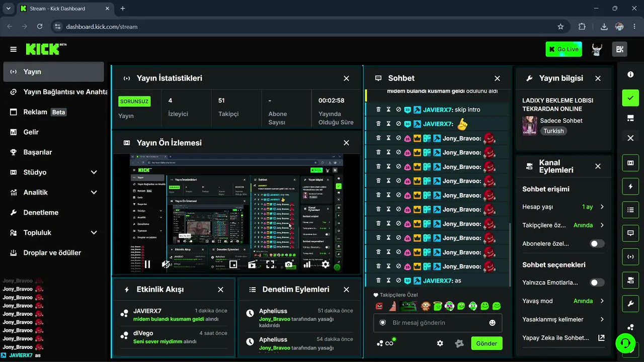Open the Gelir sidebar item
644x362 pixels.
coord(53,132)
